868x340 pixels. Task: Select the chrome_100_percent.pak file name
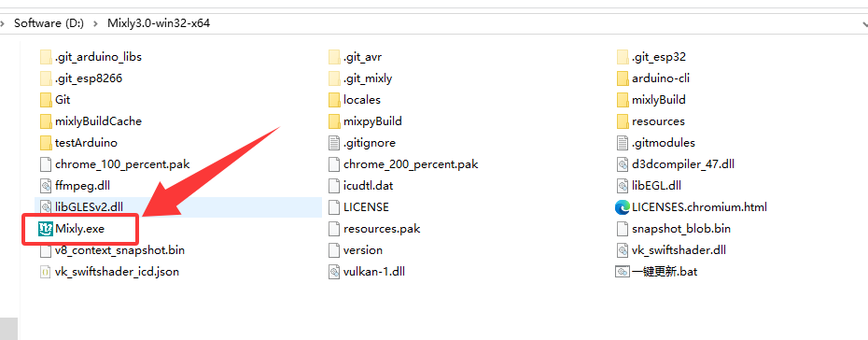122,163
